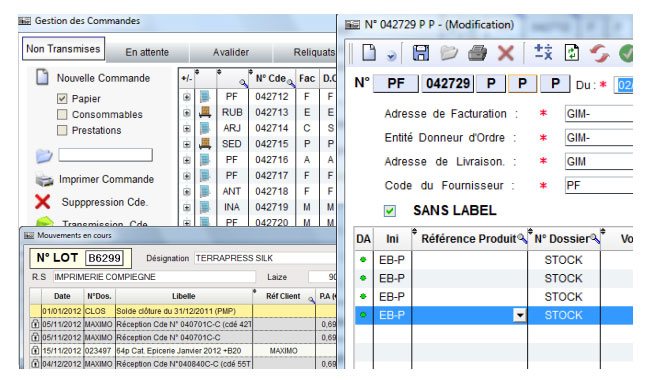
Task: Click the Désignation TERRAPRESS SILK field
Action: [x=265, y=258]
